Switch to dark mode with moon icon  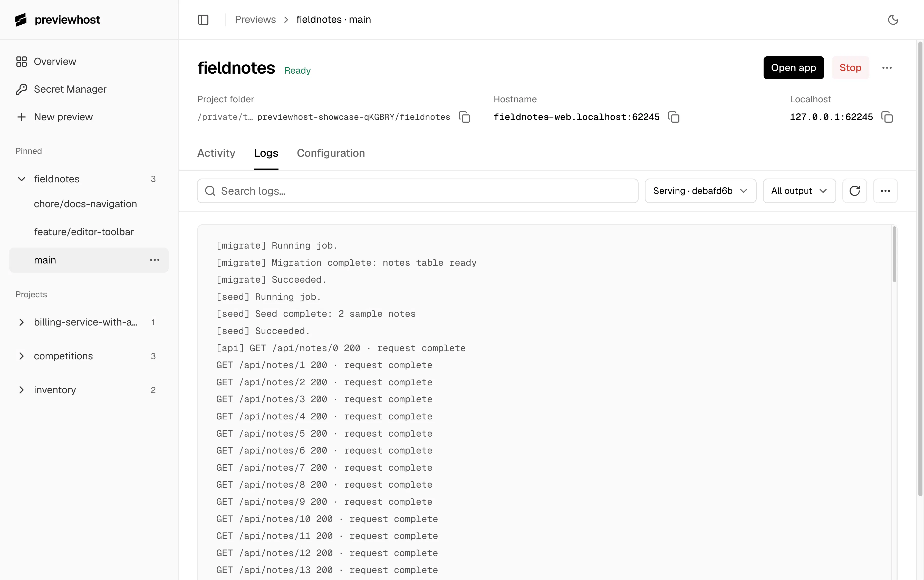tap(893, 19)
